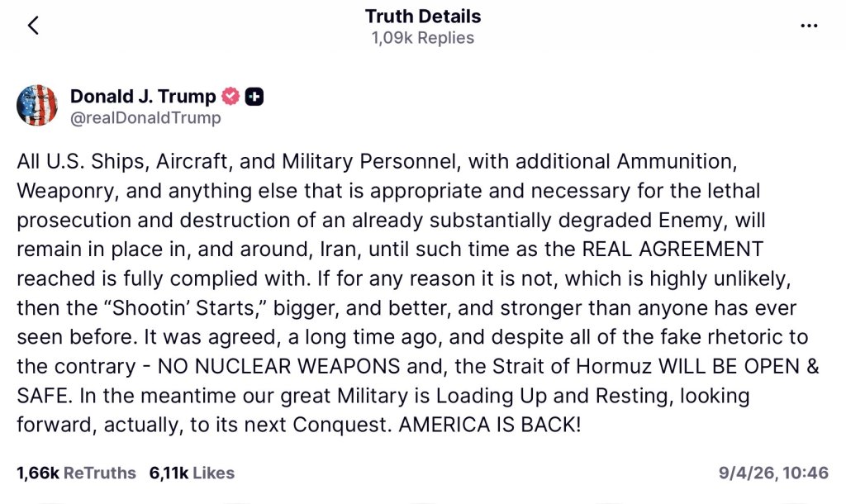
Task: Click the black plus badge beside the name
Action: tap(254, 97)
